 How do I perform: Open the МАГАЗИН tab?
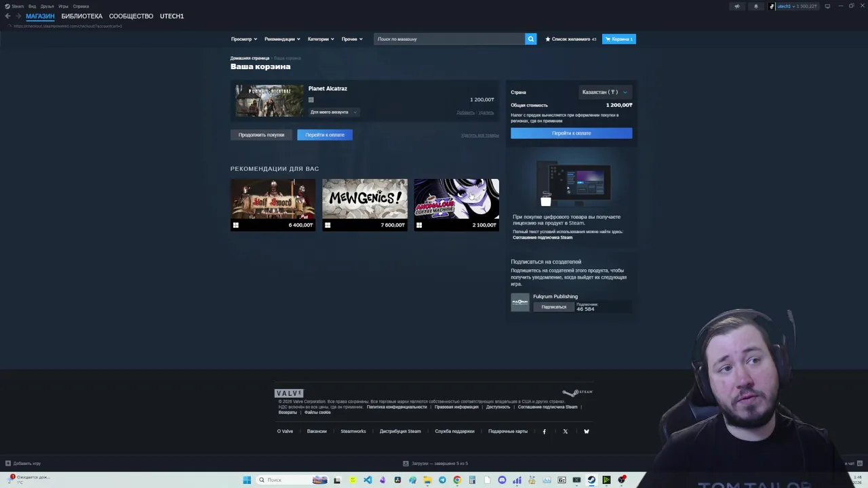coord(40,16)
